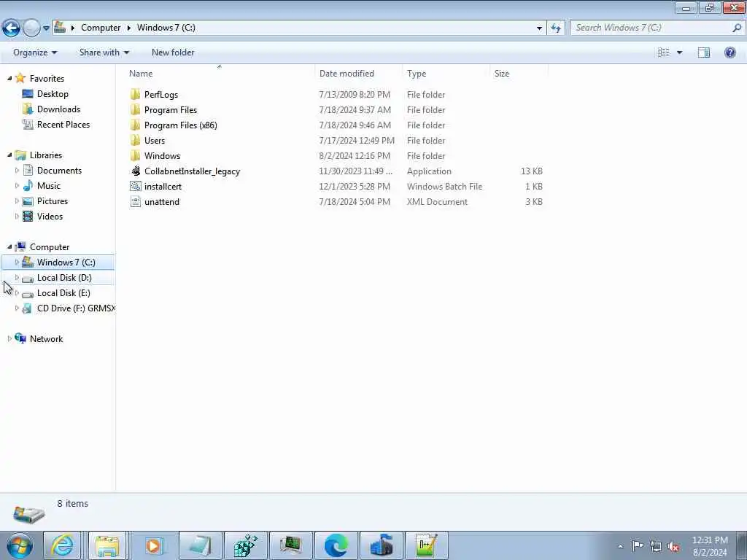Collapse the Favorites tree section
The height and width of the screenshot is (560, 747).
(9, 78)
